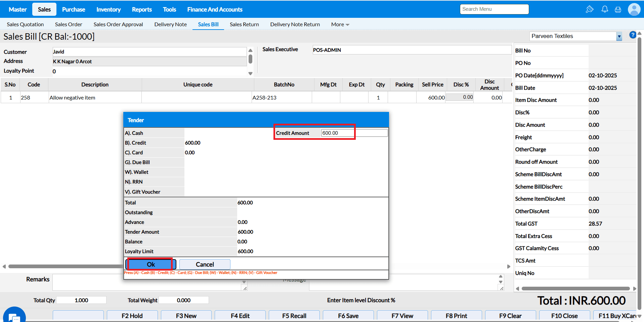The image size is (644, 322).
Task: Confirm tender with Ok button
Action: click(x=151, y=264)
